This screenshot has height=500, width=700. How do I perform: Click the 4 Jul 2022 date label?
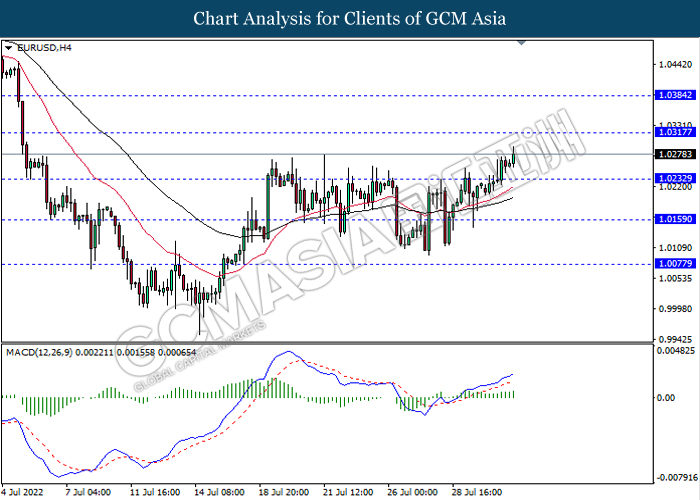pyautogui.click(x=22, y=492)
